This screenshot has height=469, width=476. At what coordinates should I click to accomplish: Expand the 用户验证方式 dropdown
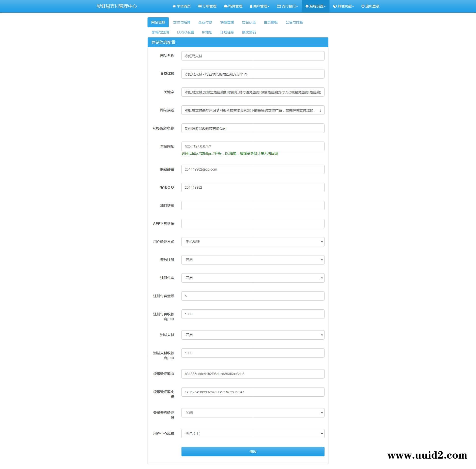coord(253,242)
